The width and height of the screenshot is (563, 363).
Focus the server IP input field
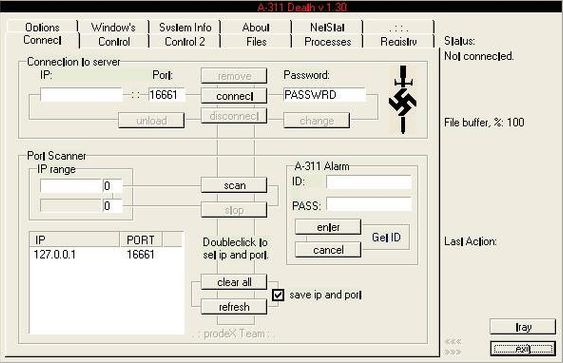81,95
